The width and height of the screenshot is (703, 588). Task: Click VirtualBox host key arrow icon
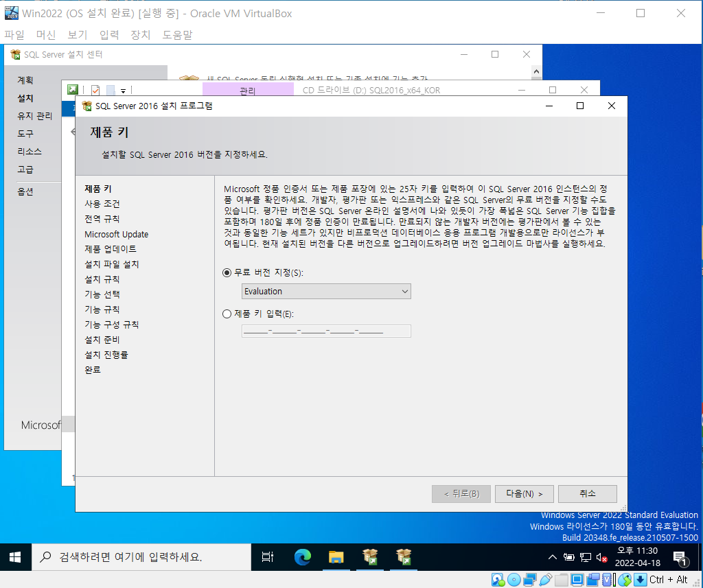tap(641, 580)
